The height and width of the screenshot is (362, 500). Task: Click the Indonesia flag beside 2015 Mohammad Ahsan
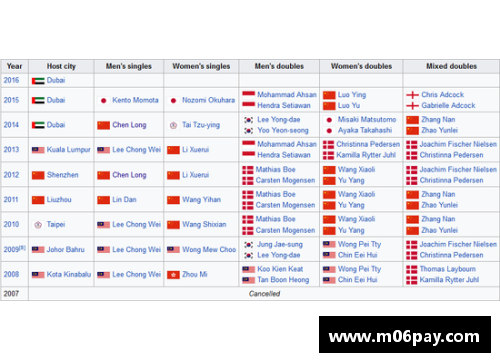[248, 95]
